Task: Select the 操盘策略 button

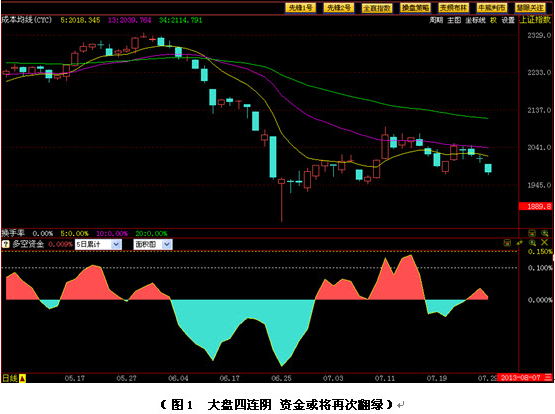Action: [x=415, y=7]
